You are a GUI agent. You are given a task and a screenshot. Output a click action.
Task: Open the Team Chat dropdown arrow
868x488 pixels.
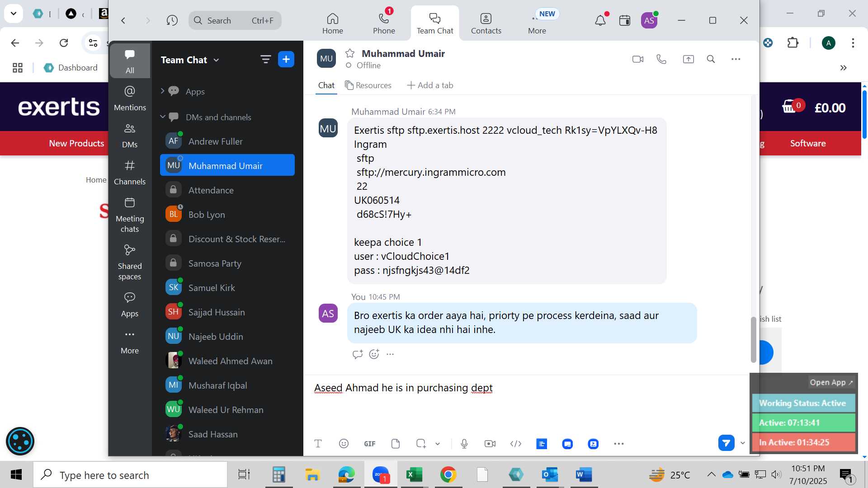point(216,60)
